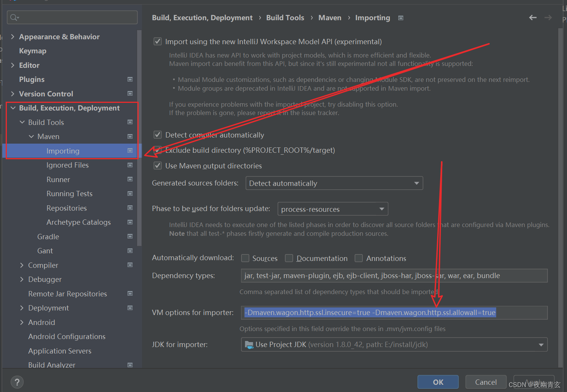Viewport: 567px width, 392px height.
Task: Click the OK button
Action: 438,382
